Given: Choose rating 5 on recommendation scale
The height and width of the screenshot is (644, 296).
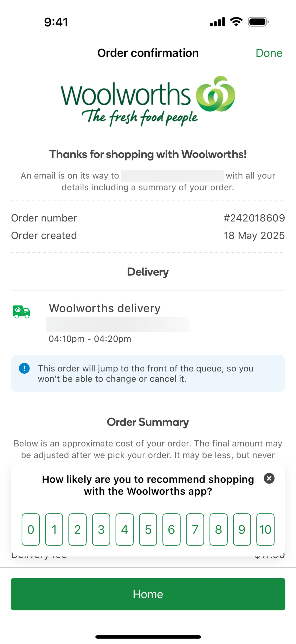Looking at the screenshot, I should click(148, 529).
